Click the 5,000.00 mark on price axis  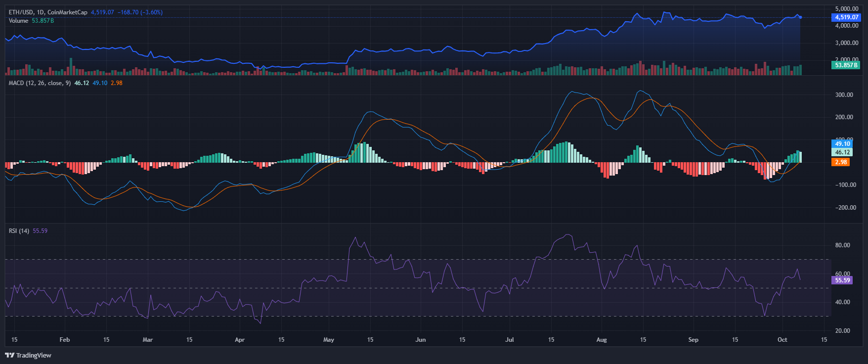(x=846, y=9)
